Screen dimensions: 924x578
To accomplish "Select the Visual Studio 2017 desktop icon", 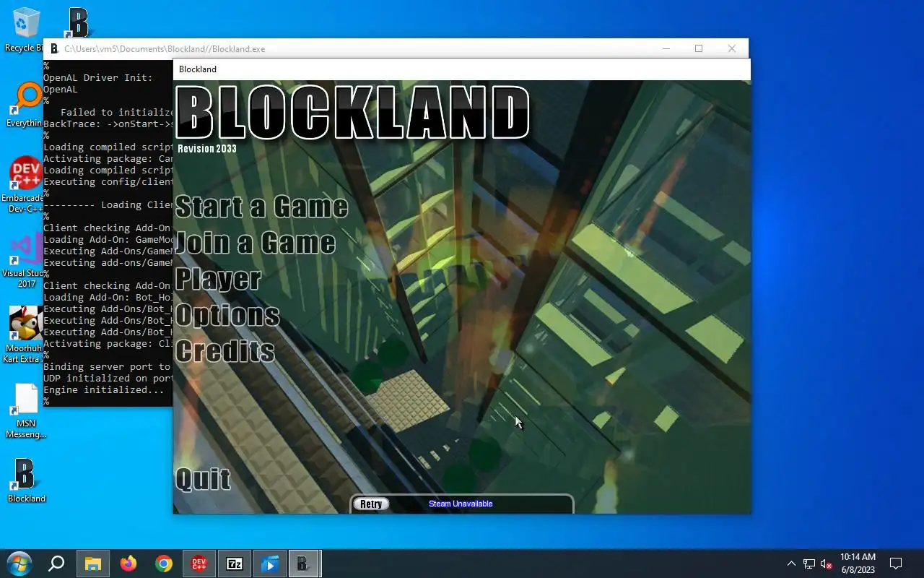I will point(25,261).
